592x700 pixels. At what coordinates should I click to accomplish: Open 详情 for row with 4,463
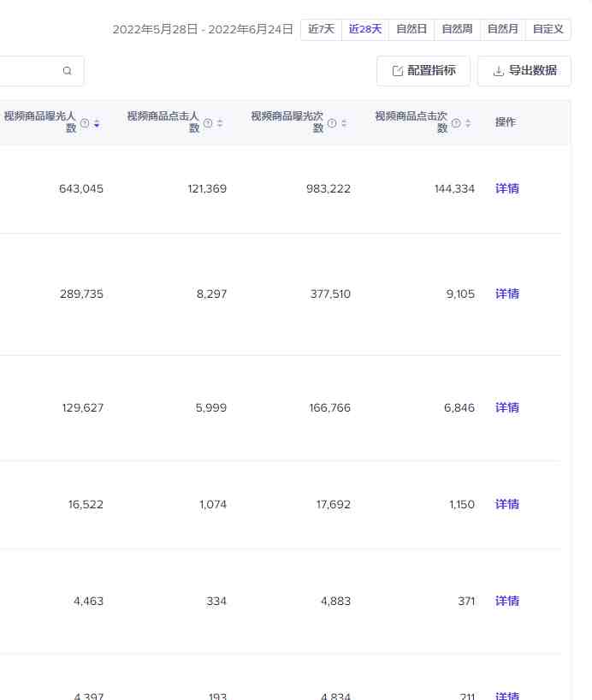(507, 601)
